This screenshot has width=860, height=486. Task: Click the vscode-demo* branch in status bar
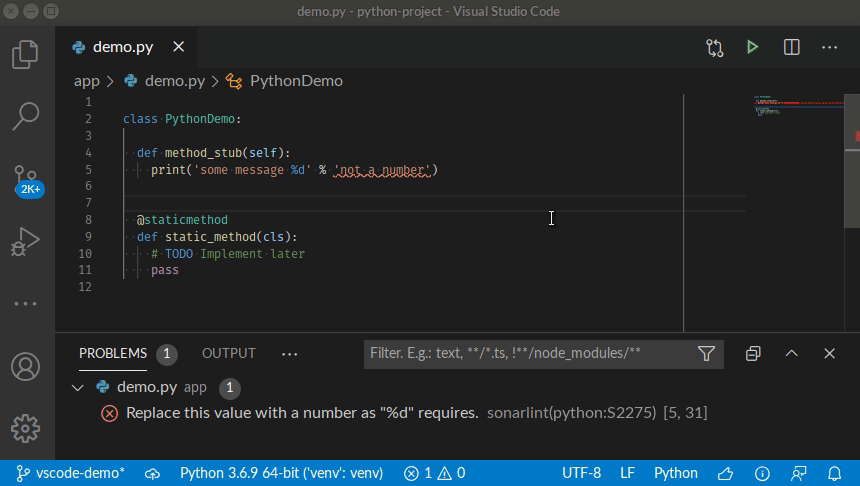(70, 473)
